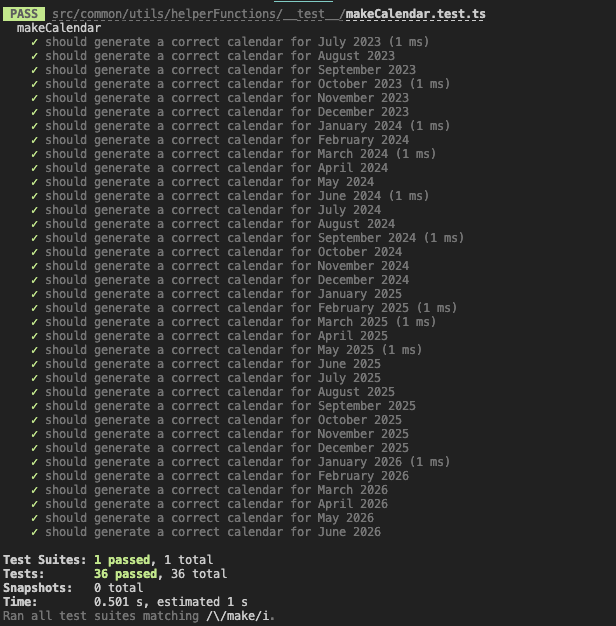Click the checkmark on the May 2025 test
This screenshot has height=626, width=616.
[35, 350]
